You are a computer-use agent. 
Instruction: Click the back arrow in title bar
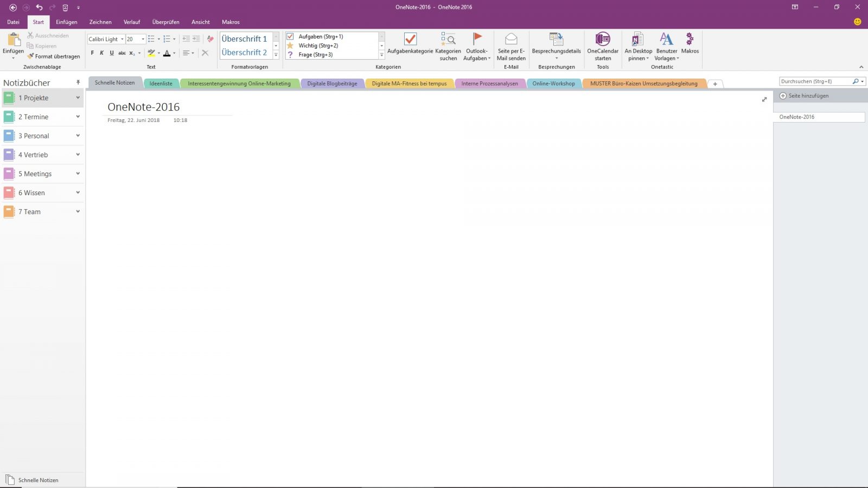click(13, 8)
